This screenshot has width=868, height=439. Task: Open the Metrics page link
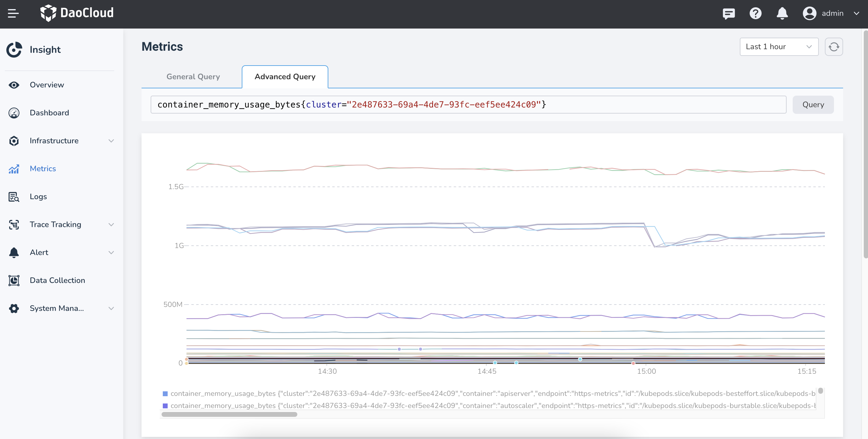[x=43, y=168]
